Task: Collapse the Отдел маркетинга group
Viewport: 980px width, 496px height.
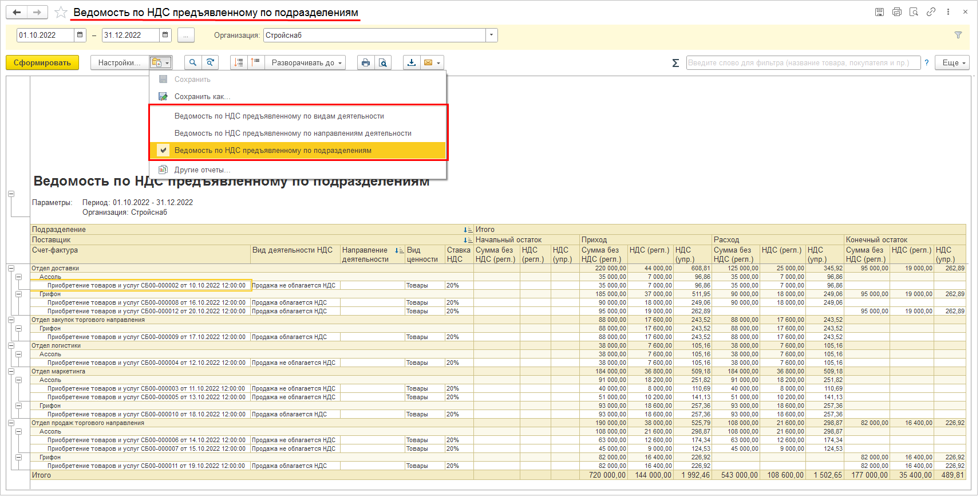Action: tap(11, 371)
